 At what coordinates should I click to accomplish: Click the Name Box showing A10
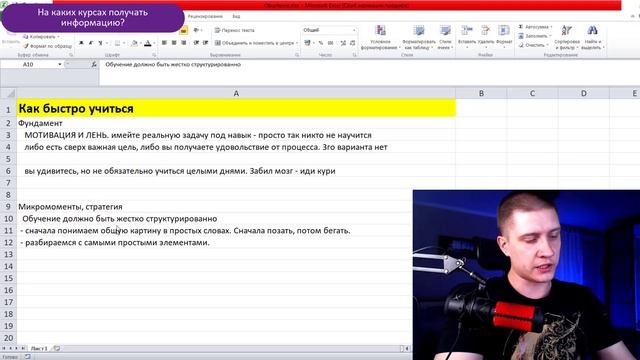(x=29, y=64)
